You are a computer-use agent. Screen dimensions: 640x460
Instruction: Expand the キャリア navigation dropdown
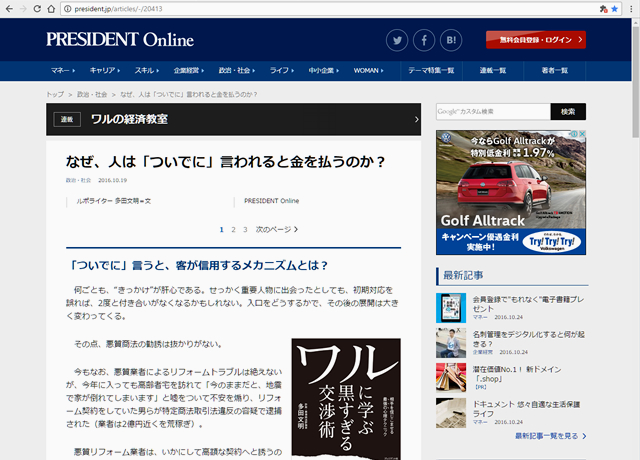(105, 71)
